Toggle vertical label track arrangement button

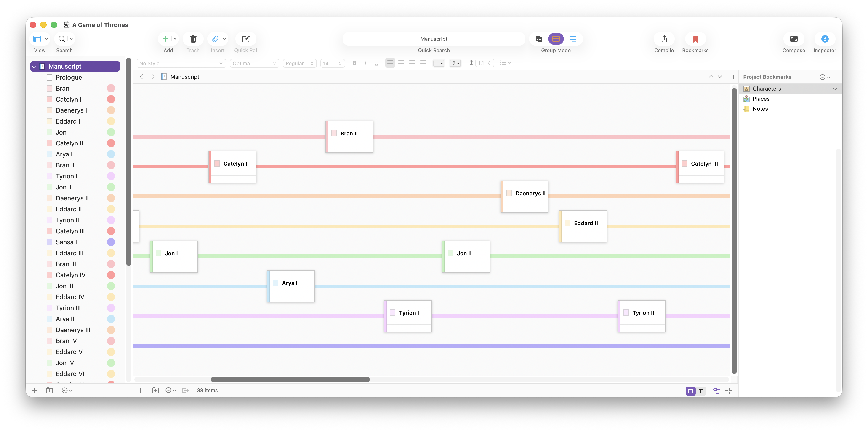click(x=701, y=391)
